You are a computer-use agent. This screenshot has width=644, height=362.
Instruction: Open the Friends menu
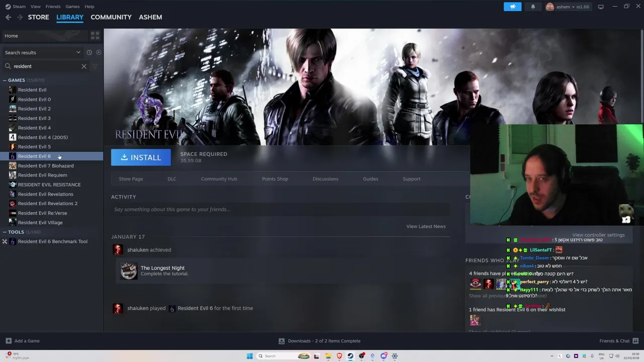pyautogui.click(x=53, y=7)
